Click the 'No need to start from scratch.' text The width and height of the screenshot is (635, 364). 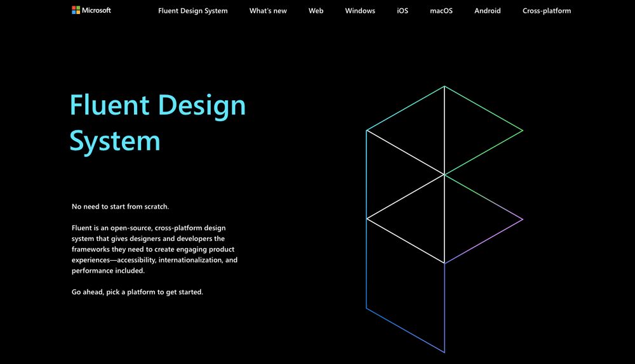coord(120,206)
